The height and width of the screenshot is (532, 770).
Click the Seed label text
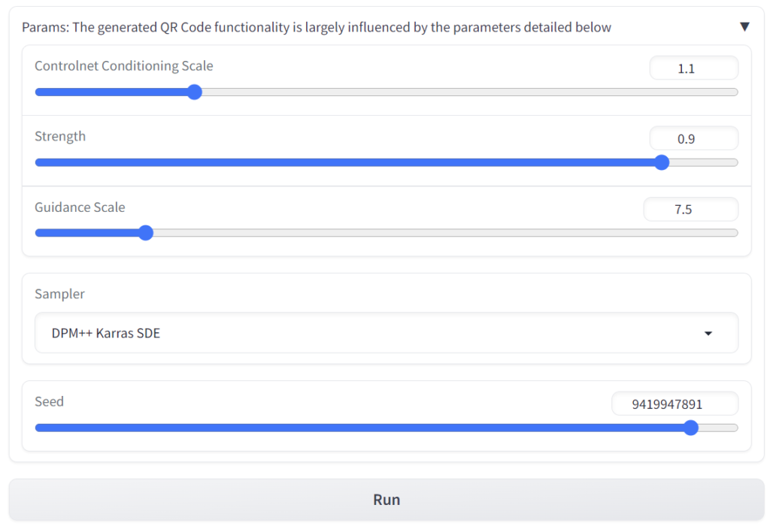(x=49, y=402)
